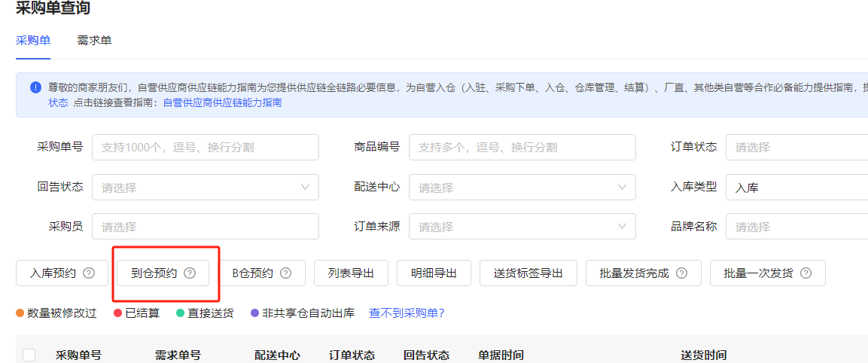This screenshot has width=868, height=363.
Task: Click the blue info icon in notice banner
Action: pos(35,87)
